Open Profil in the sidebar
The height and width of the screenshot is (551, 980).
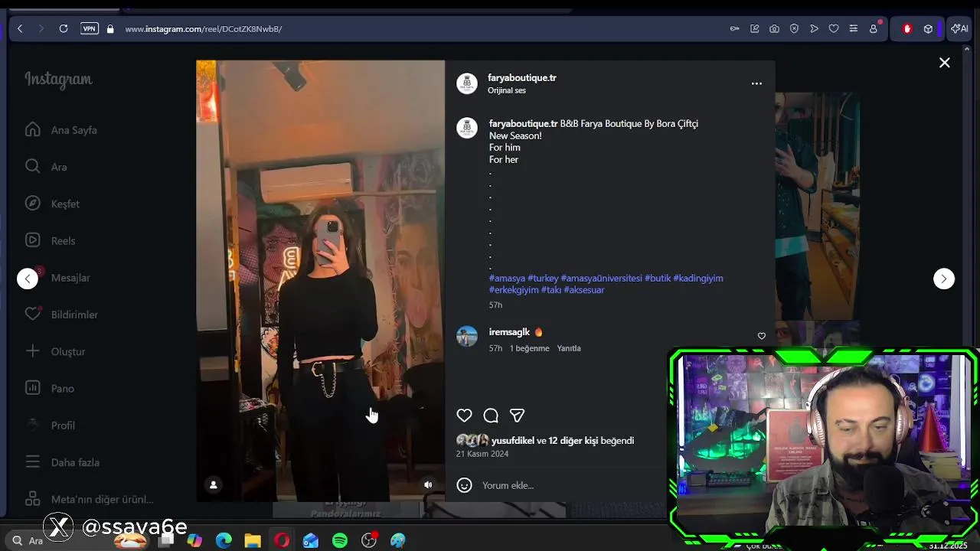pos(50,425)
